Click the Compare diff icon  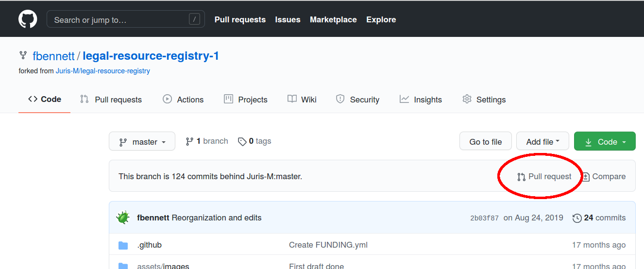point(586,177)
